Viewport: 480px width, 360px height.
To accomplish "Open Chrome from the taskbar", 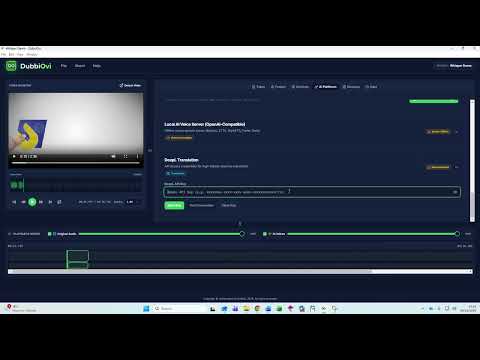I will click(257, 309).
